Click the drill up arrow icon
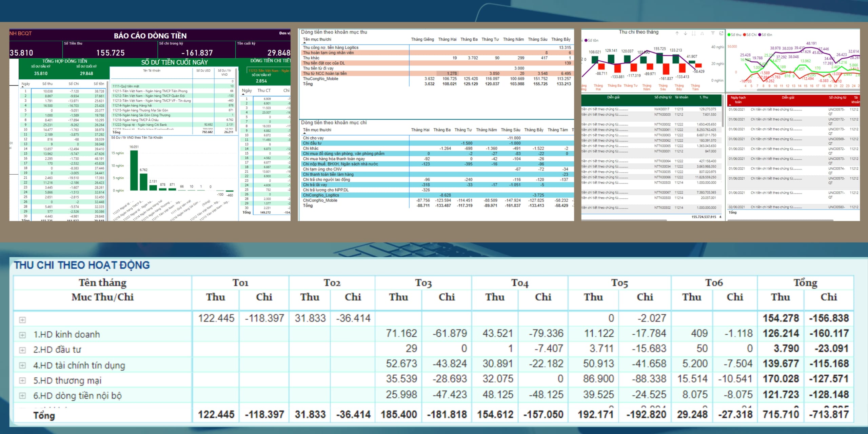The image size is (868, 434). [677, 33]
